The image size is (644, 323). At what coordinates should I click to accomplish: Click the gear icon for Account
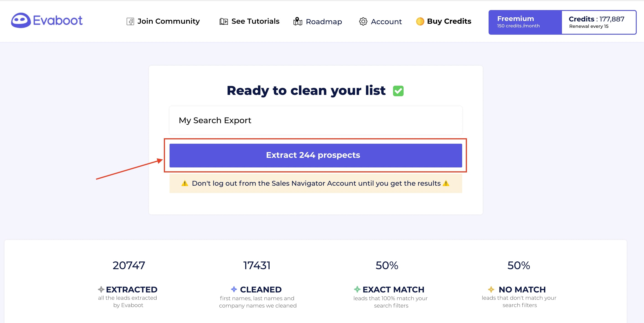click(363, 21)
